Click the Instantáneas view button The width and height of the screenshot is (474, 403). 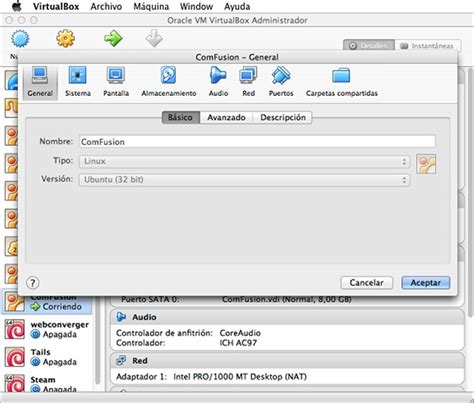tap(428, 46)
